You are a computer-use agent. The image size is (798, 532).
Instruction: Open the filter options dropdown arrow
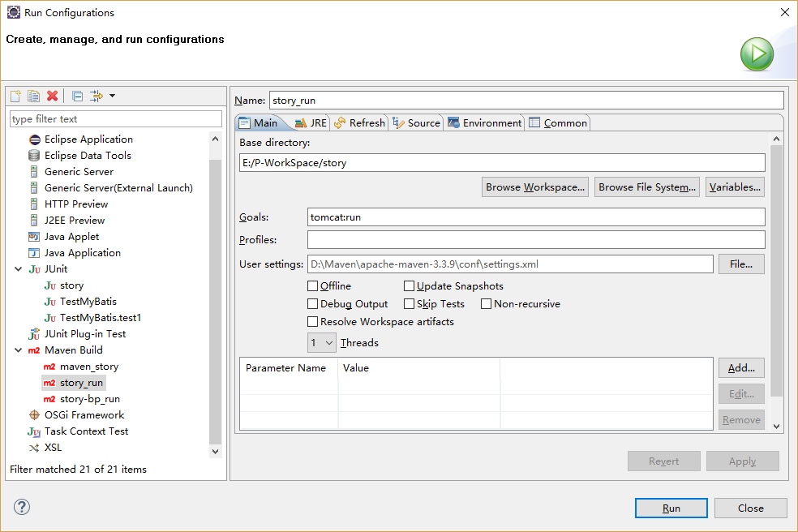(113, 96)
